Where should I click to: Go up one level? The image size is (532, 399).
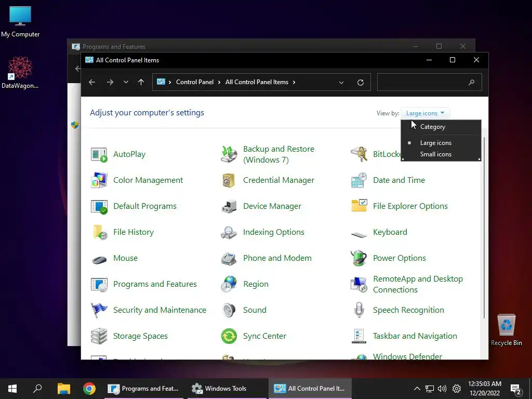click(x=141, y=82)
